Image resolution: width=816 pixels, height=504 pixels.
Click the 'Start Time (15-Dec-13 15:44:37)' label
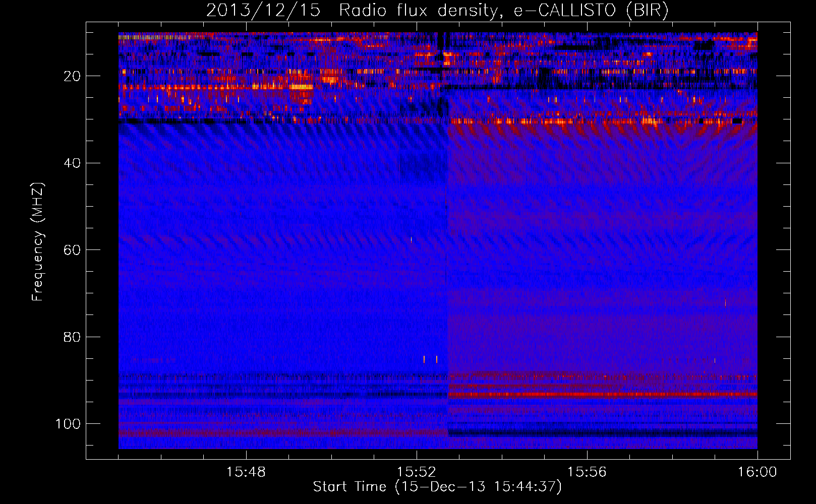click(x=437, y=487)
